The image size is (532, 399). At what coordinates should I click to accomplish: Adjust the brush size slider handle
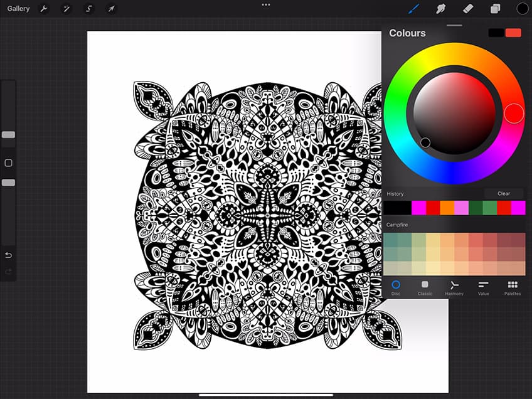9,135
